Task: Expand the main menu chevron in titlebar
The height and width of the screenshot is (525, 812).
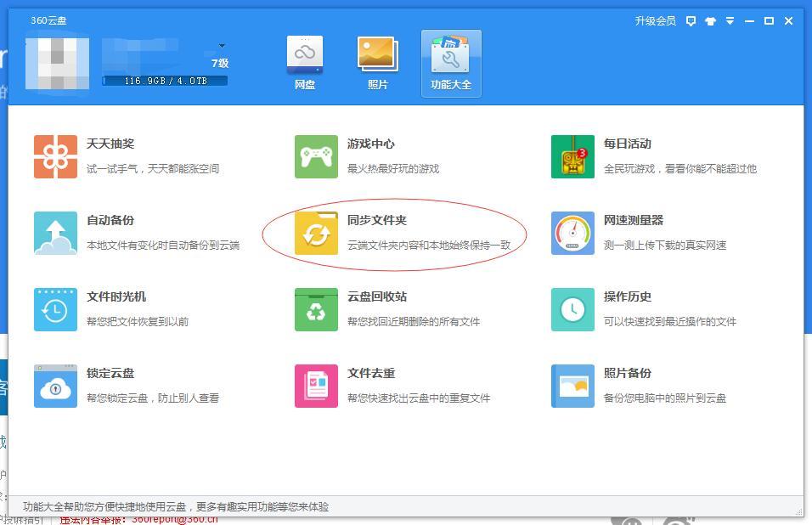Action: coord(730,21)
